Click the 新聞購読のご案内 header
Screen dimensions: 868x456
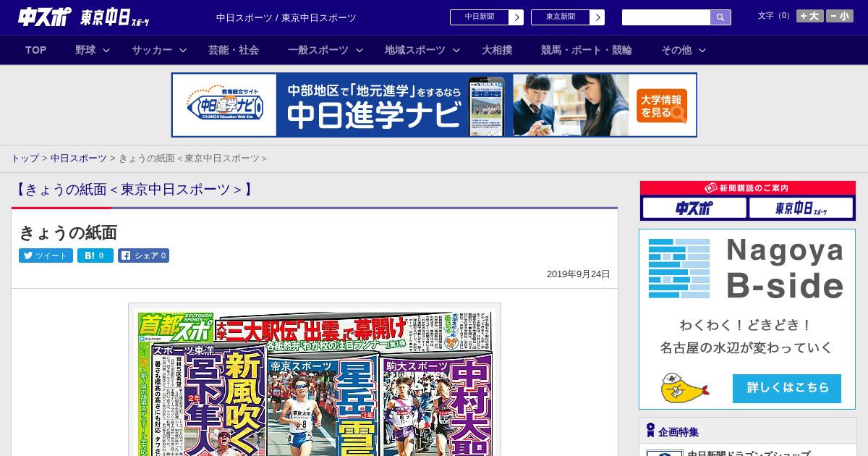click(x=747, y=188)
